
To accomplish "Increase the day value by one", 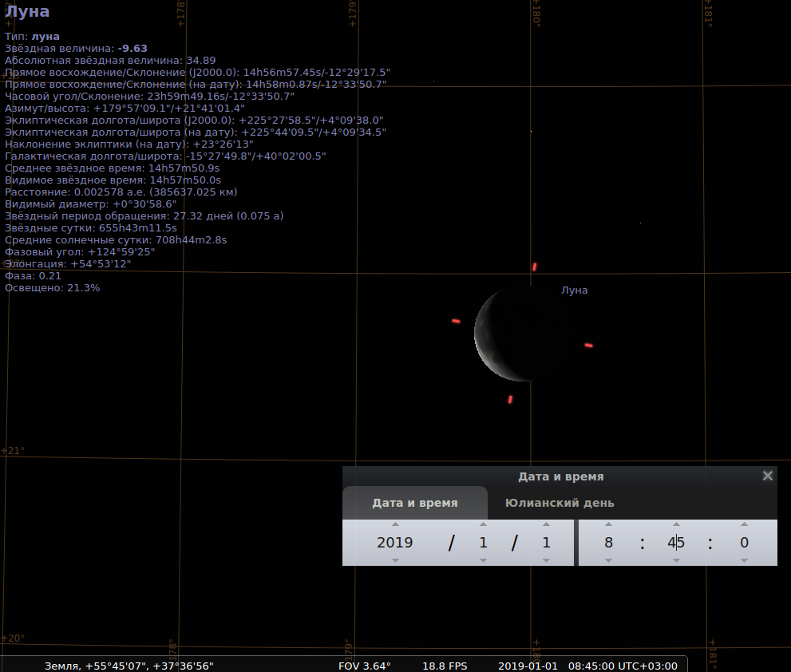I will (546, 524).
